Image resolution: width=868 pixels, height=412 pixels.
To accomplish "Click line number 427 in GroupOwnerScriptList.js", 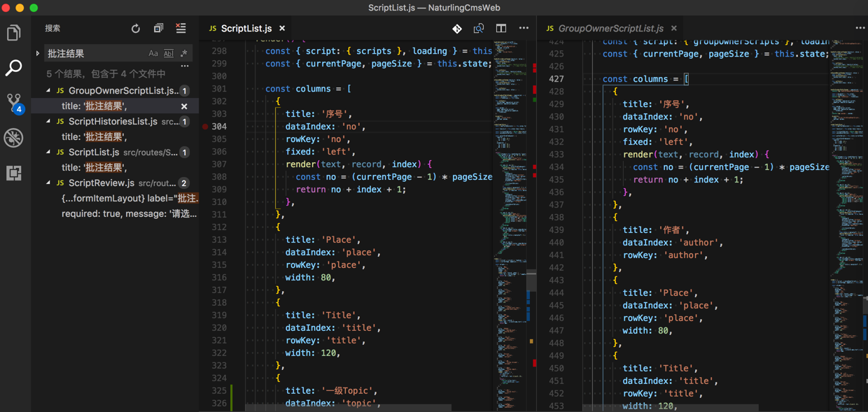I will [x=556, y=79].
